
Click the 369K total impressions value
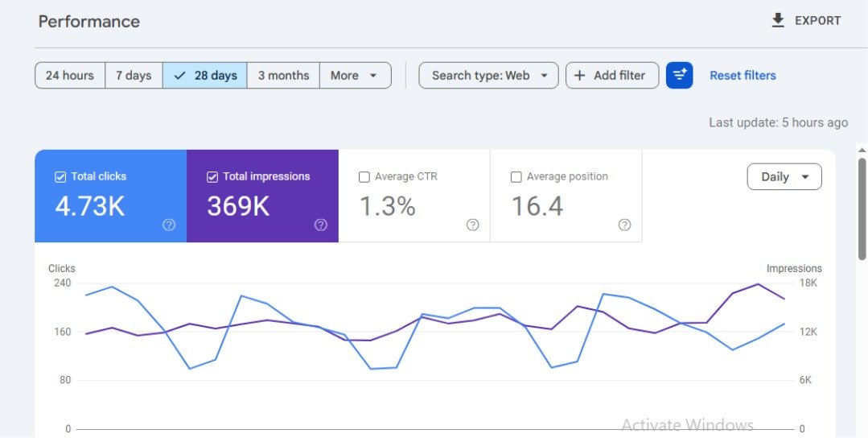[238, 206]
